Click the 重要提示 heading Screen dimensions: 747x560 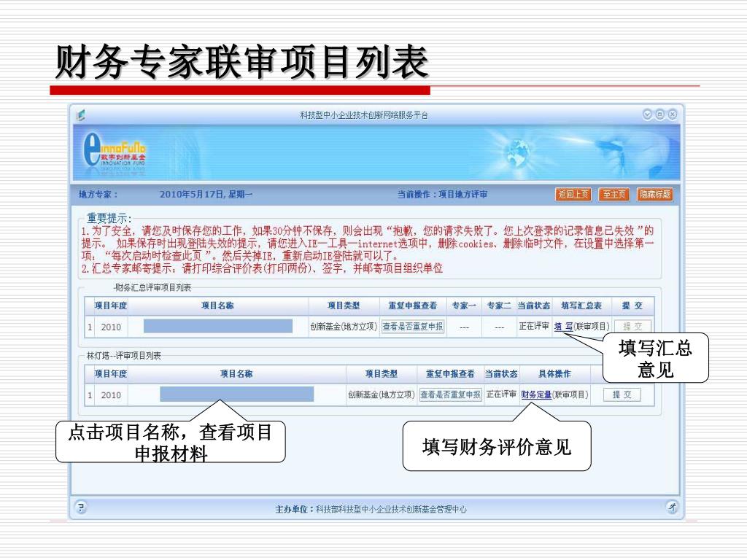(109, 218)
